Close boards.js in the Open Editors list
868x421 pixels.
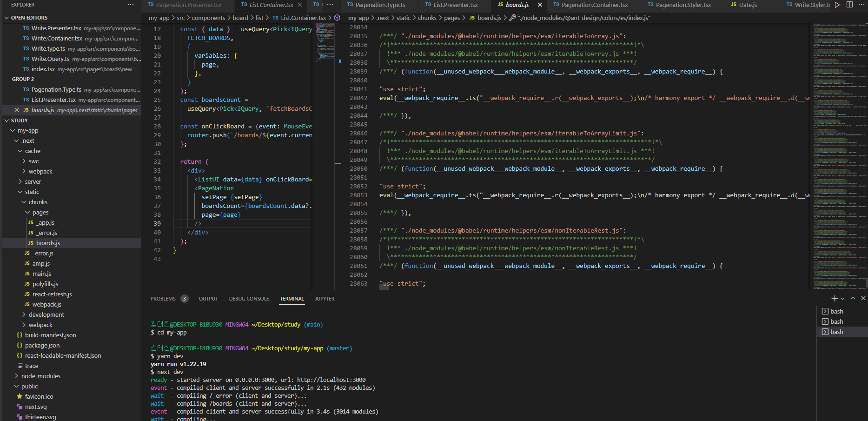click(17, 110)
